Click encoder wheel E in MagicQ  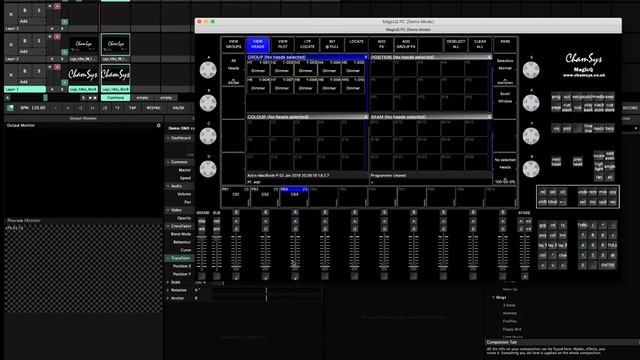(x=531, y=70)
